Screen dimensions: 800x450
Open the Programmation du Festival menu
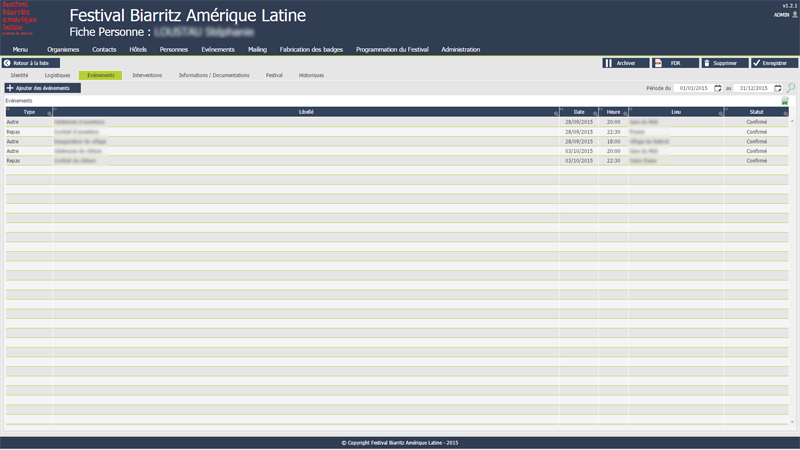click(x=392, y=49)
